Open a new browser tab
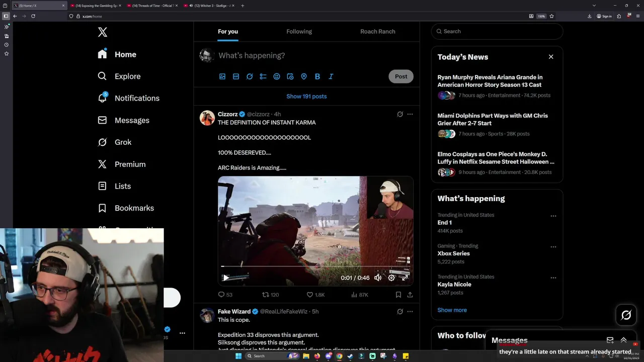The image size is (644, 362). point(243,6)
